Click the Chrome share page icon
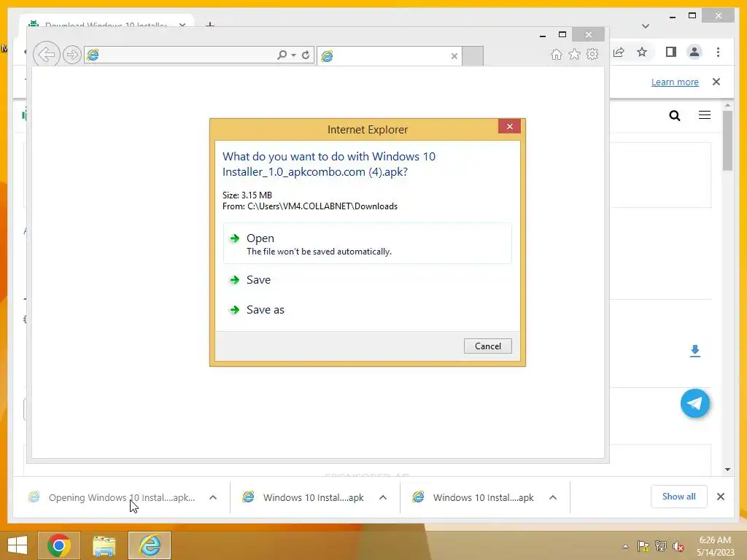 (619, 52)
